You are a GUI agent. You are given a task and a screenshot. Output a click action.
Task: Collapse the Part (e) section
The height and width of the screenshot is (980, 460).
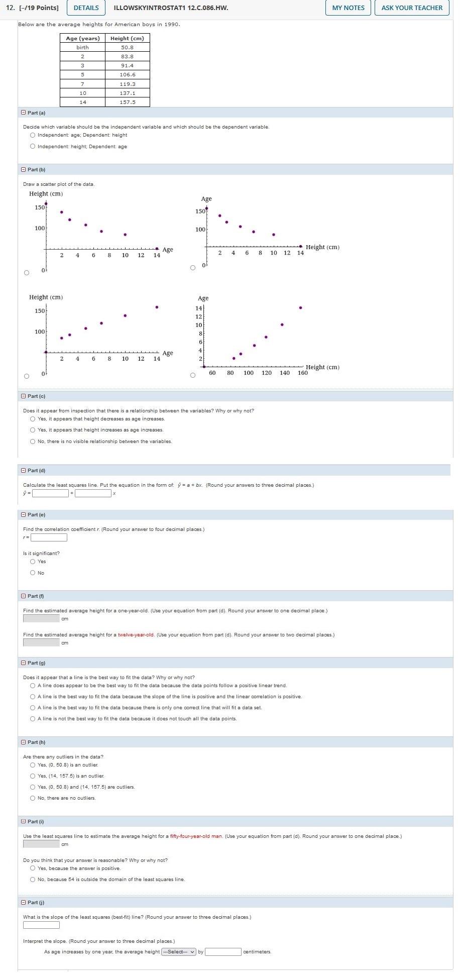[23, 514]
